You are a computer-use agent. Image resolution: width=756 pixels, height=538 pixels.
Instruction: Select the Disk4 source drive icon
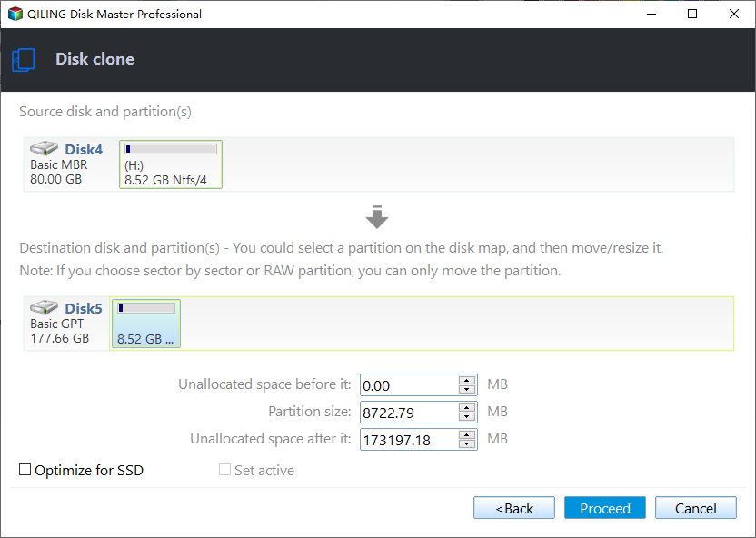(x=44, y=148)
